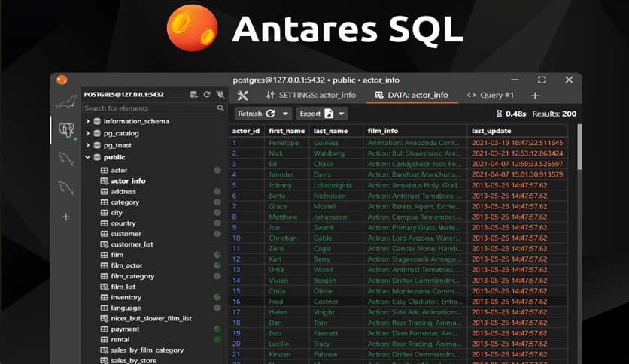Click the Antares logo in the title bar
This screenshot has width=629, height=364.
coord(62,80)
